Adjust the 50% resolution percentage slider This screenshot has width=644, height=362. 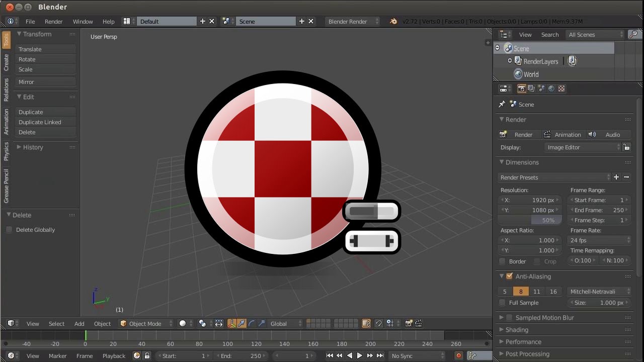[x=530, y=220]
